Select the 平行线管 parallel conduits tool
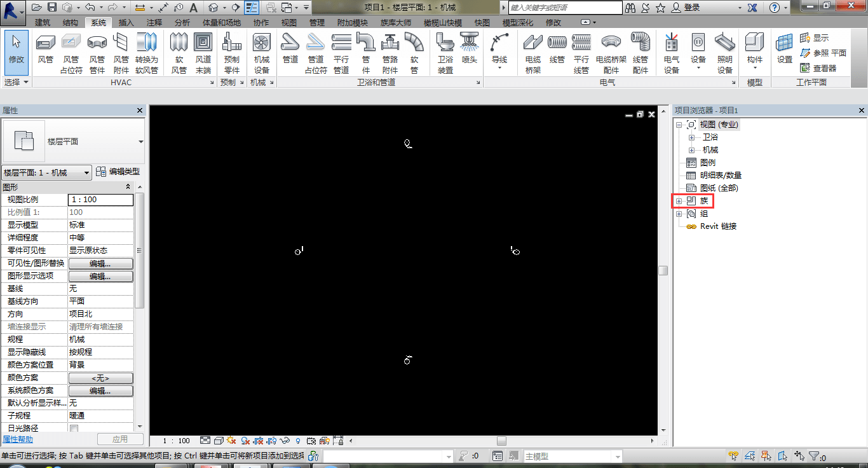868x468 pixels. 581,53
